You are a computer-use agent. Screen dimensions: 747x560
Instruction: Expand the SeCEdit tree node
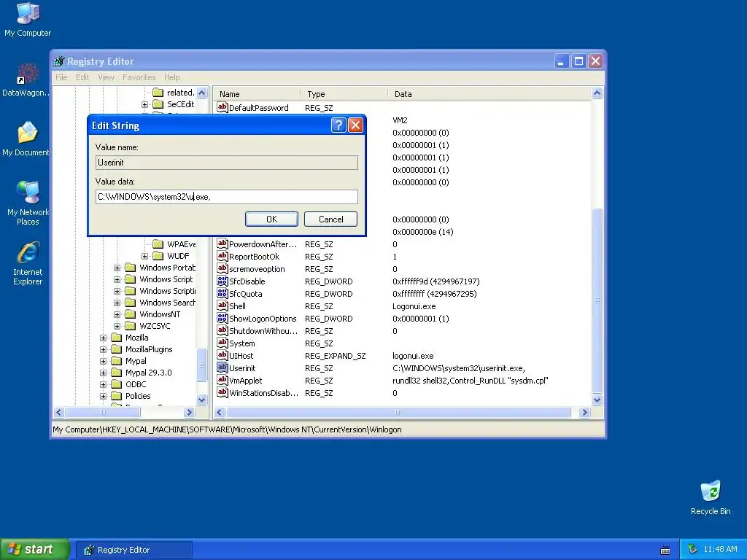tap(145, 104)
